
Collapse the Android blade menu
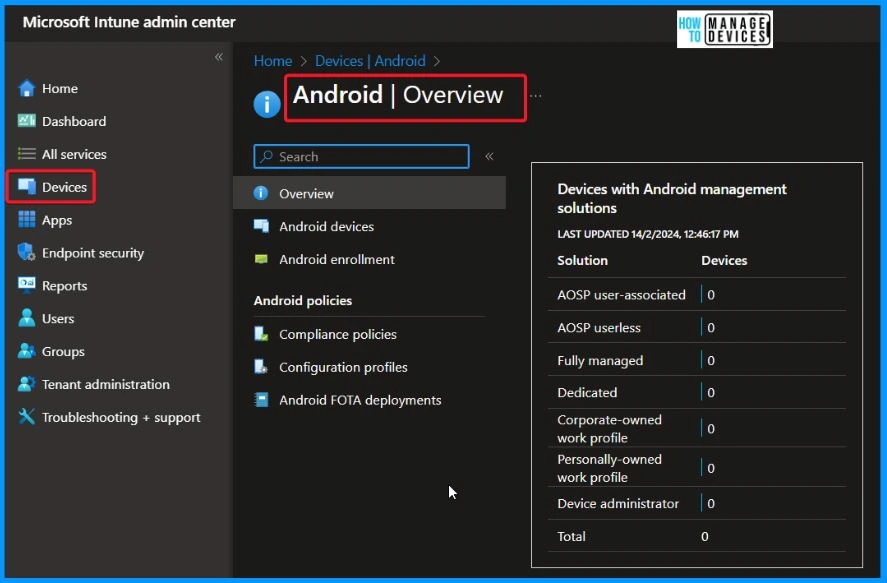(x=489, y=156)
